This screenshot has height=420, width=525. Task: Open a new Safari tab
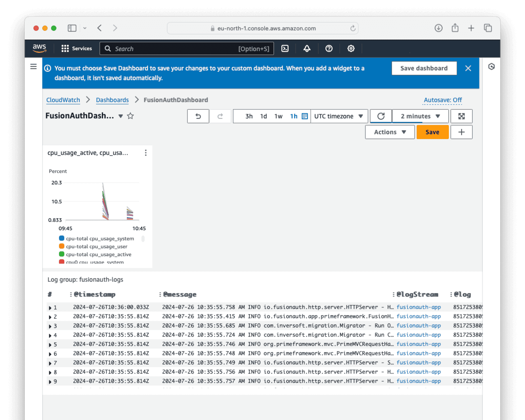click(471, 28)
